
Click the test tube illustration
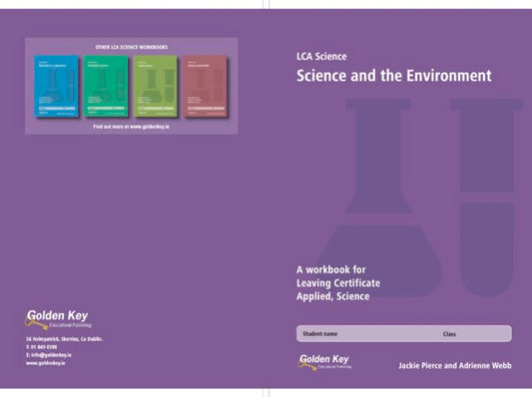point(487,198)
